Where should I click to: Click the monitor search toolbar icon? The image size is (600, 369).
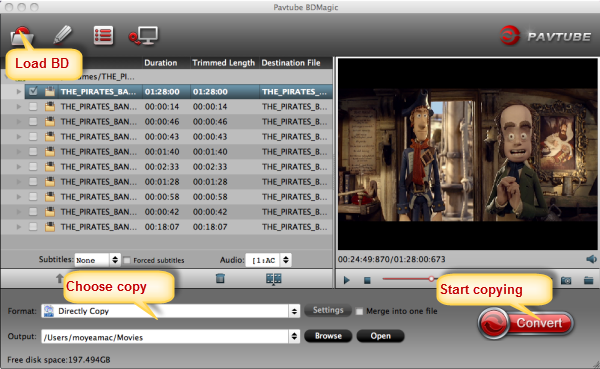[x=143, y=36]
